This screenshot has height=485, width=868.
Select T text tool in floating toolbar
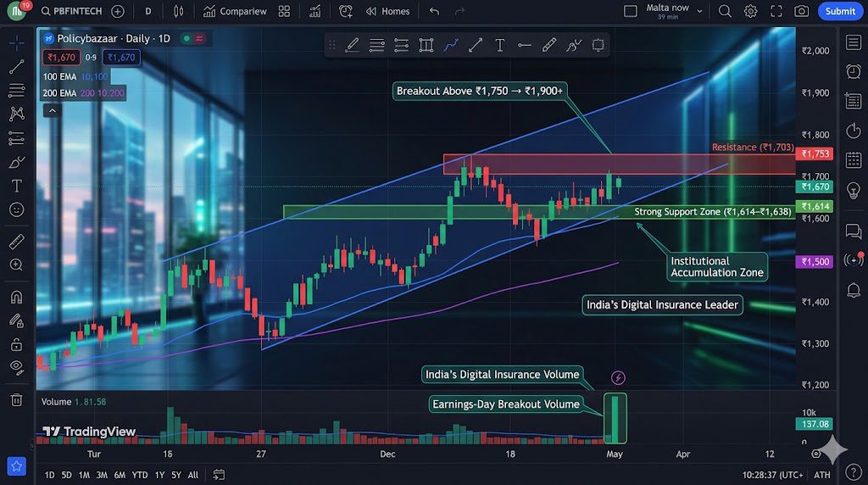pyautogui.click(x=499, y=46)
